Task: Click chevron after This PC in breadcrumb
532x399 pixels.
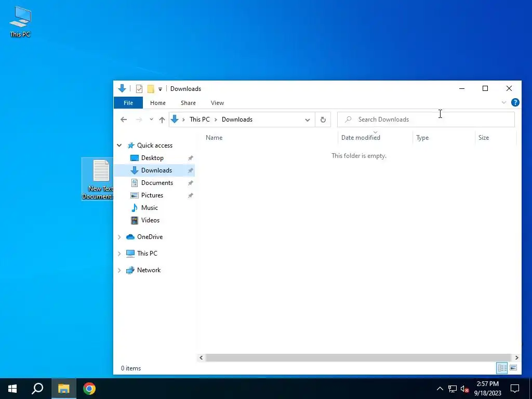Action: (216, 119)
